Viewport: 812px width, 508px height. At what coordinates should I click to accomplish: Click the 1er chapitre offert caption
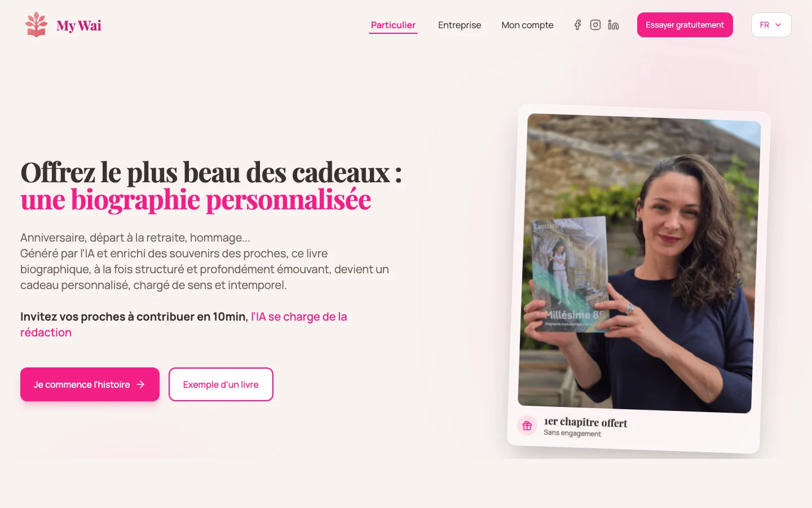tap(585, 422)
